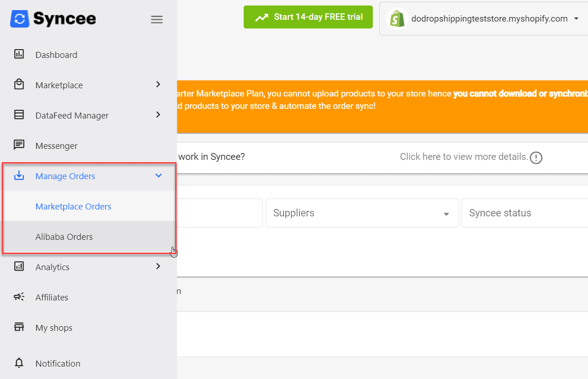The height and width of the screenshot is (379, 588).
Task: Collapse the Manage Orders chevron
Action: click(x=159, y=175)
